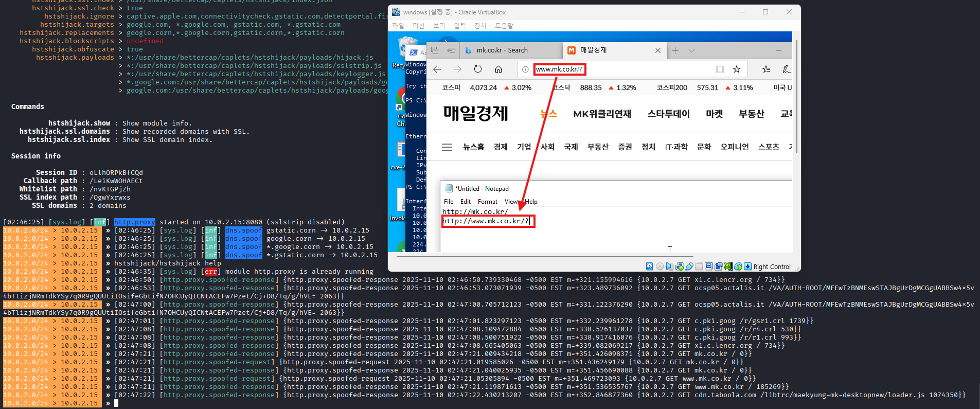Click VirtualBox recording status icon

pos(718,266)
